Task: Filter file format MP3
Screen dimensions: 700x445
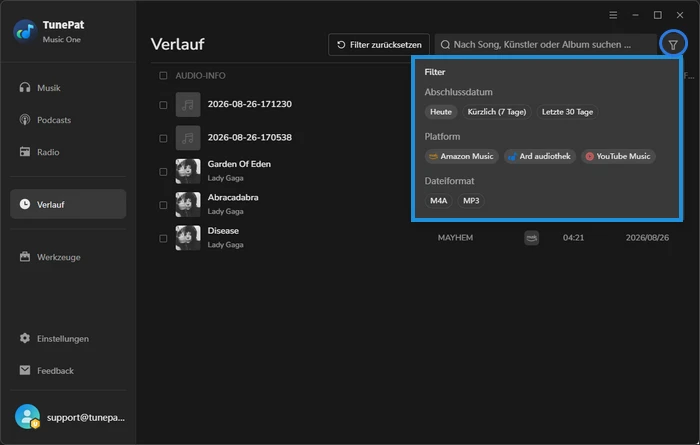Action: coord(471,201)
